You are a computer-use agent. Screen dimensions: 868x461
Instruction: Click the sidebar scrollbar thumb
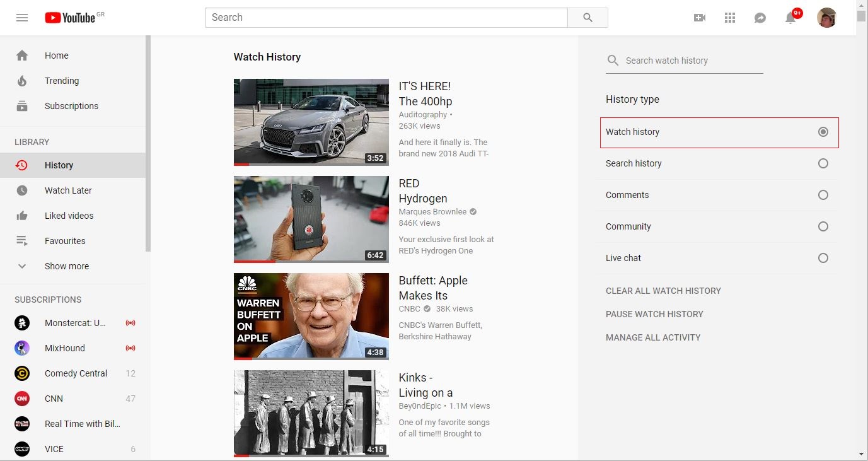coord(148,144)
